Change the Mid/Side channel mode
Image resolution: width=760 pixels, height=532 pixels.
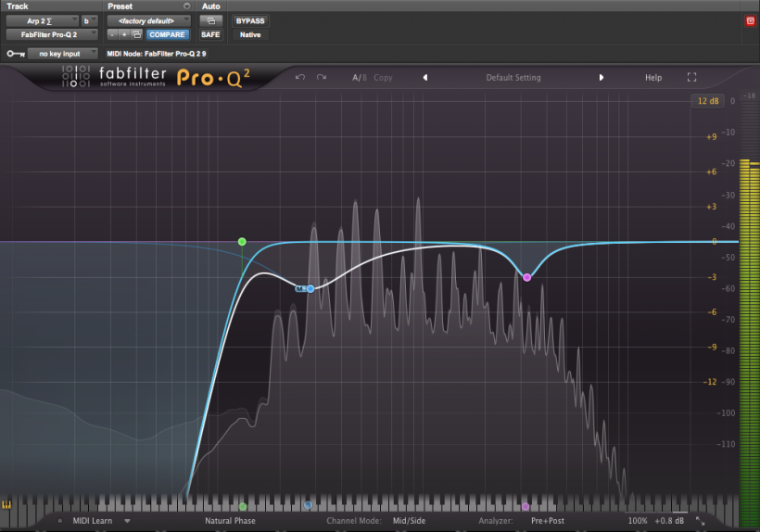click(409, 521)
